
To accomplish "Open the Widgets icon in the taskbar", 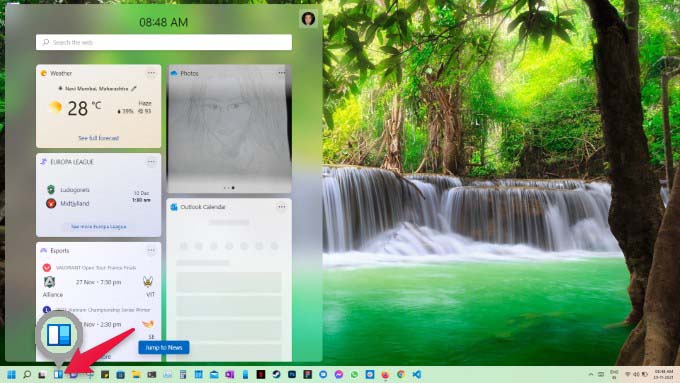I will [58, 374].
